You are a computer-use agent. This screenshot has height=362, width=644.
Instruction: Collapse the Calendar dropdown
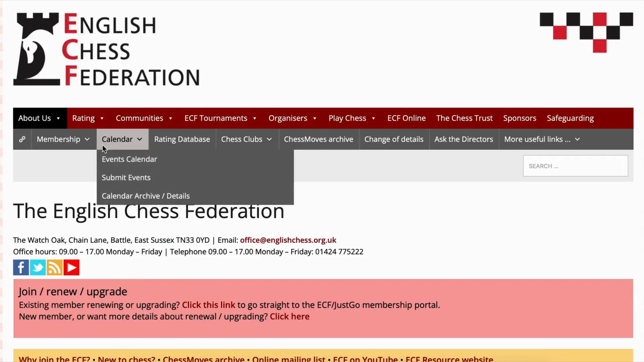[x=122, y=139]
